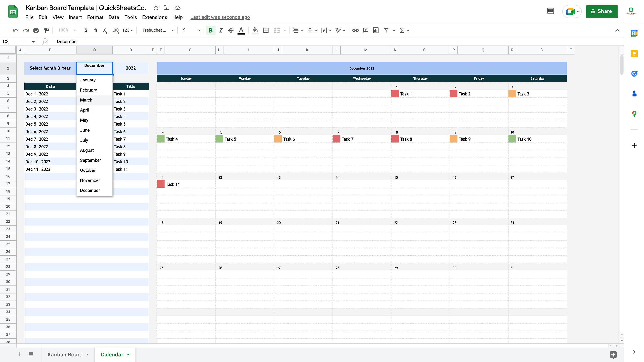The height and width of the screenshot is (362, 644).
Task: Open Google Maps from the sidebar
Action: (x=634, y=114)
